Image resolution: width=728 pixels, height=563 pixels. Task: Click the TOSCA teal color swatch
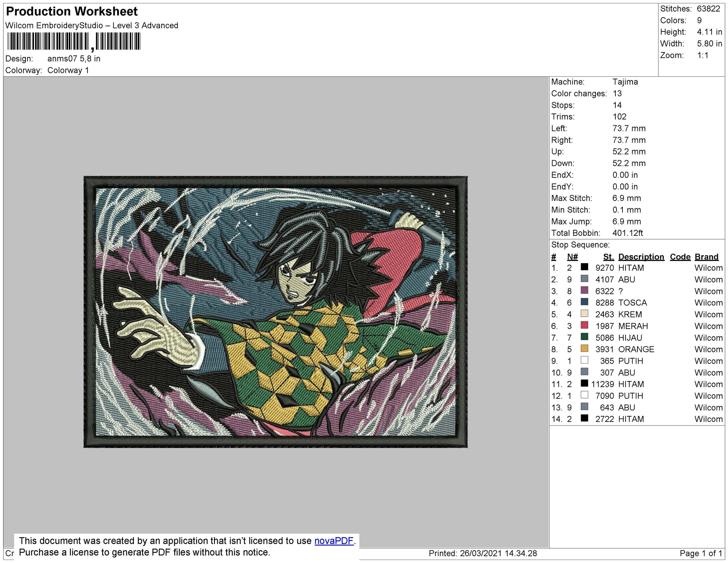(584, 302)
